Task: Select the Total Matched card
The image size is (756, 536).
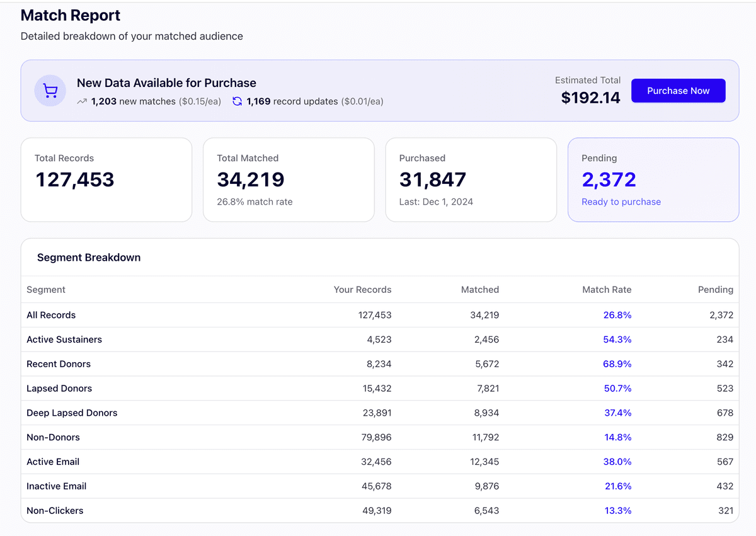Action: point(289,180)
